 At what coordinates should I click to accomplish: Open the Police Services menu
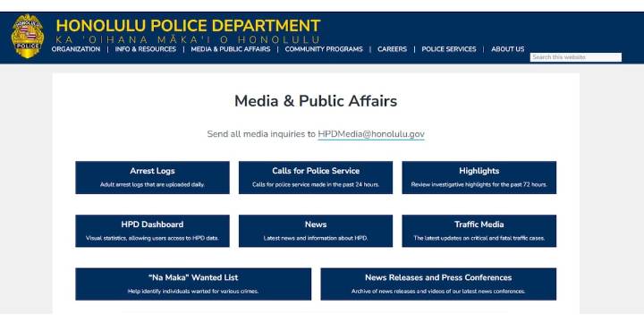449,49
